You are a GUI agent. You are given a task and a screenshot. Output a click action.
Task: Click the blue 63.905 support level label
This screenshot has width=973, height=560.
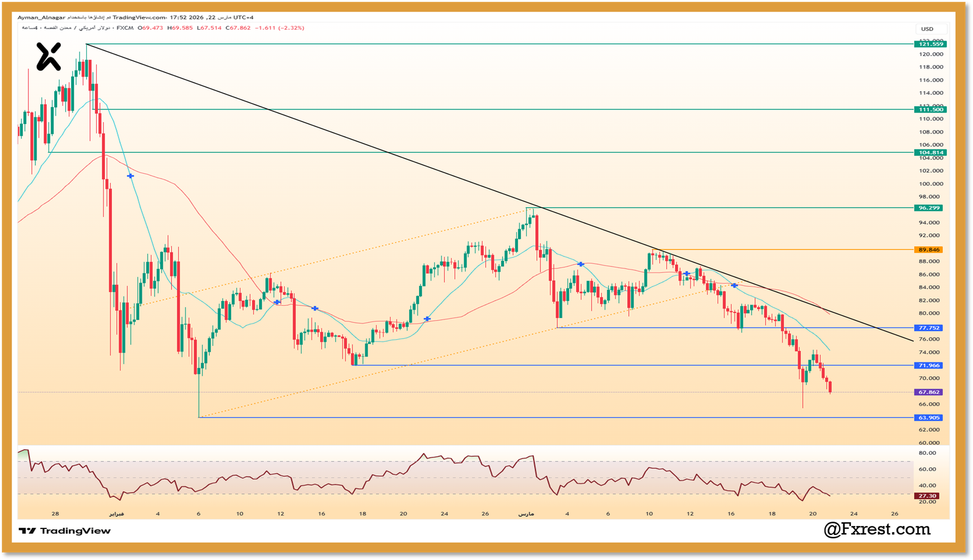[927, 417]
